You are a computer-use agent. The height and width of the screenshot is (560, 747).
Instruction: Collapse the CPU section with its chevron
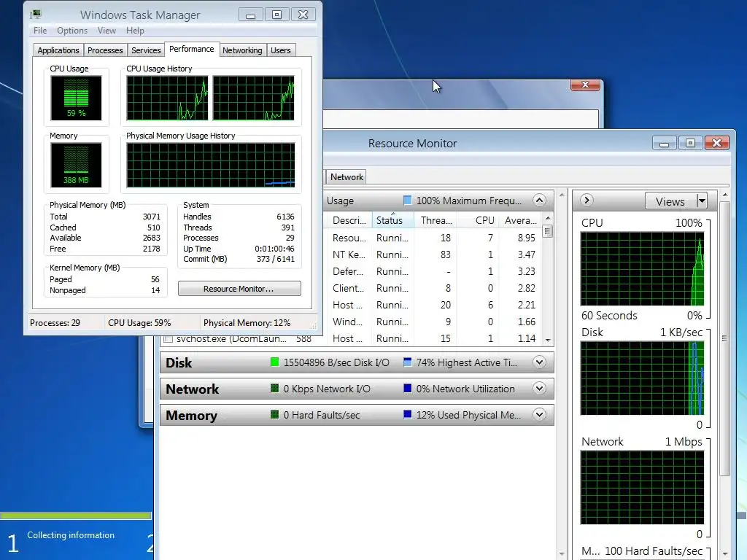click(539, 200)
